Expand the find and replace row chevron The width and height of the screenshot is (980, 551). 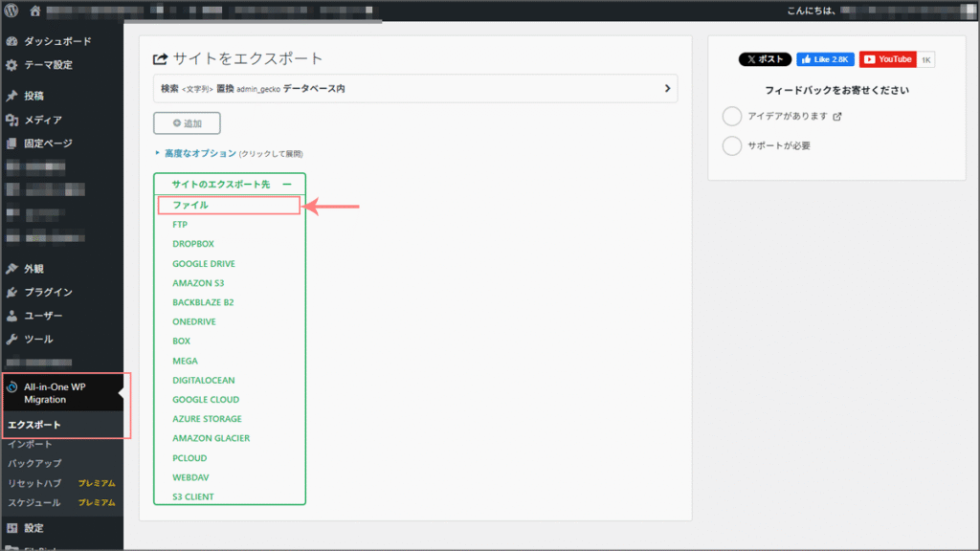[x=667, y=89]
